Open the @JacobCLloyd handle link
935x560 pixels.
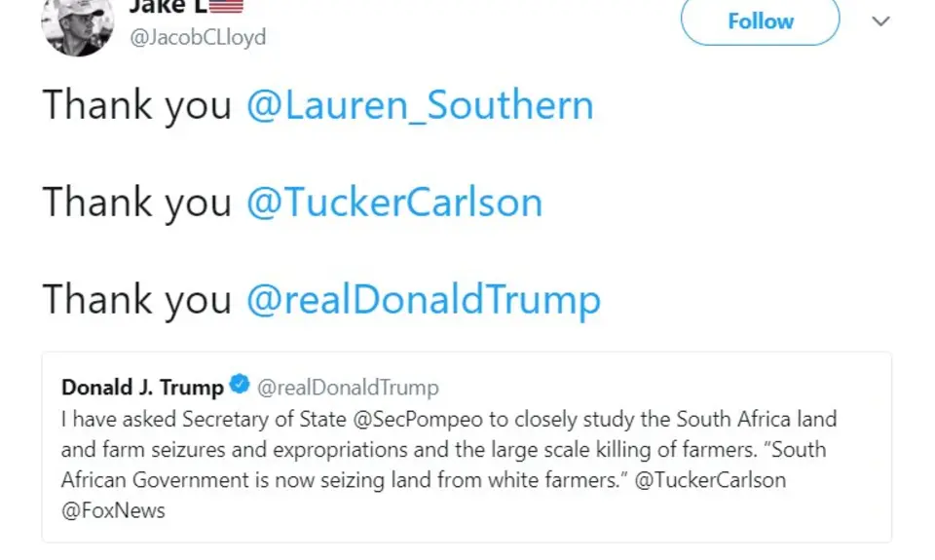pos(198,37)
